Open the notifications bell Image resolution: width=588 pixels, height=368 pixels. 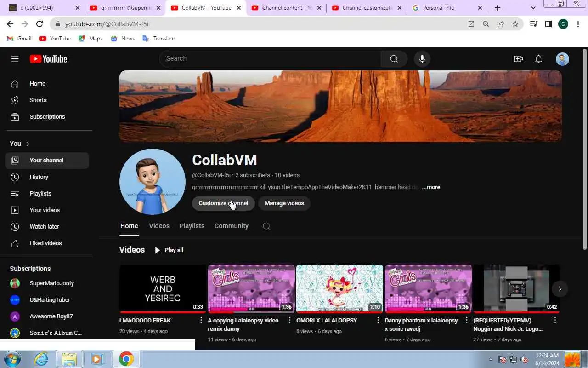tap(539, 59)
